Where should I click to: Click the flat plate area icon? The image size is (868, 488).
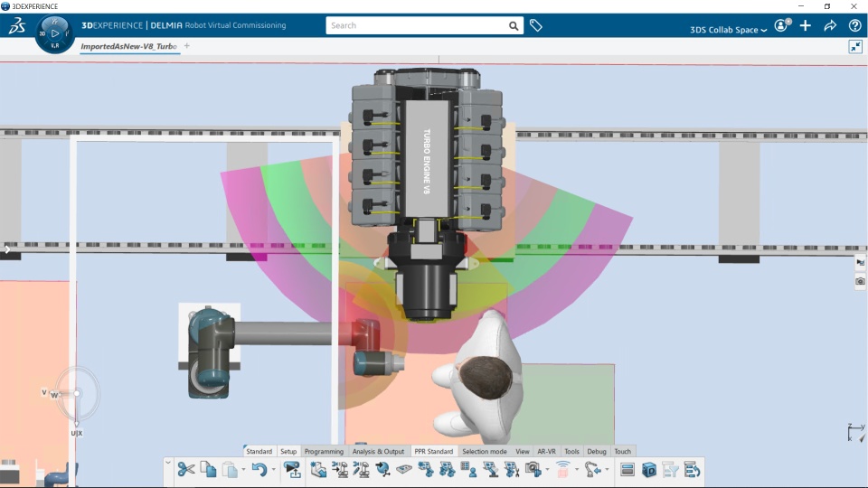pyautogui.click(x=404, y=469)
